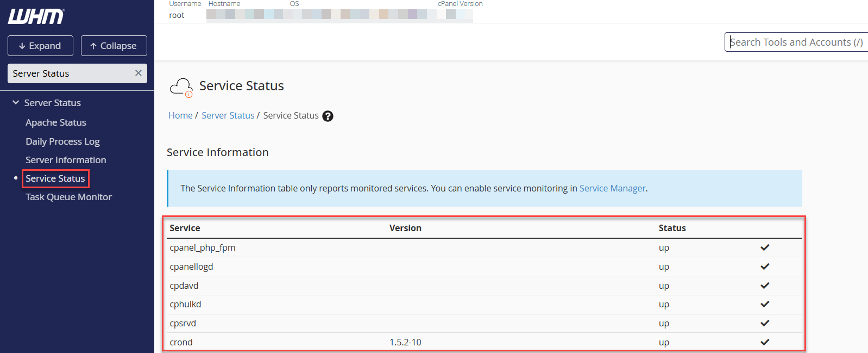Click the cpdavd status checkmark

click(765, 286)
